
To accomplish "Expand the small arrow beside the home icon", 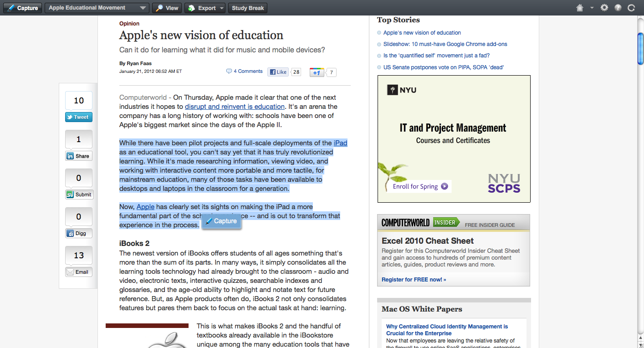I will click(x=592, y=8).
